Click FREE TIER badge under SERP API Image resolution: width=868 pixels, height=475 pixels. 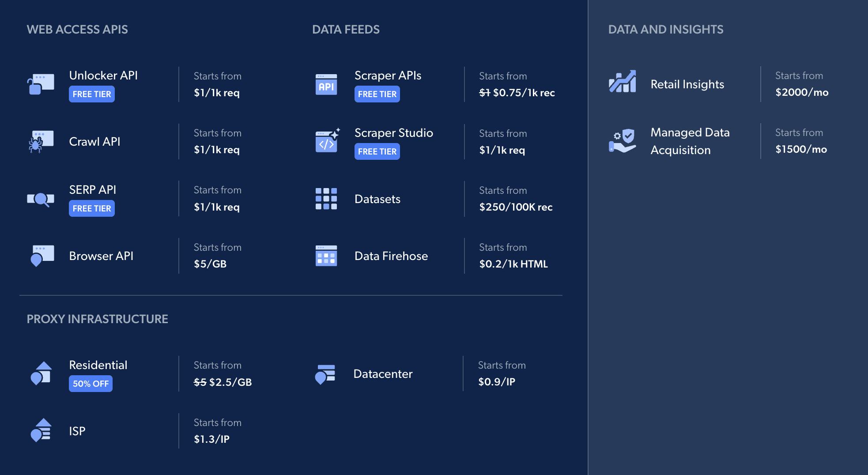pos(92,208)
